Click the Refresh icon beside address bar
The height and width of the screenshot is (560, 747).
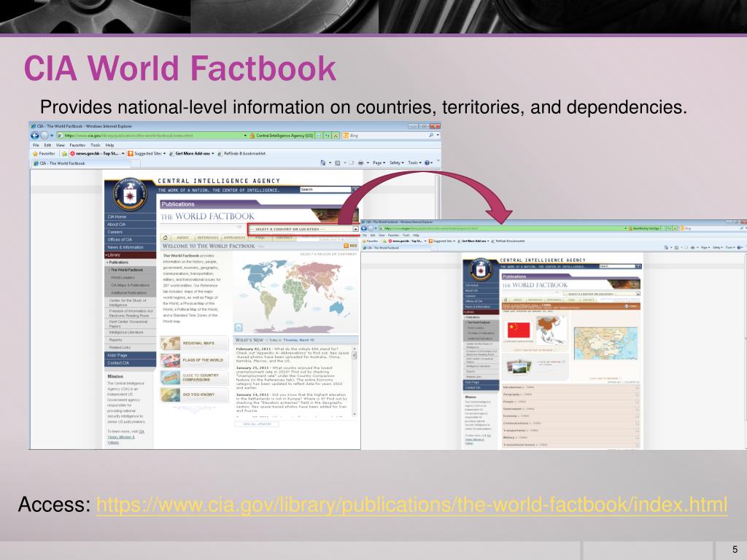tap(328, 136)
